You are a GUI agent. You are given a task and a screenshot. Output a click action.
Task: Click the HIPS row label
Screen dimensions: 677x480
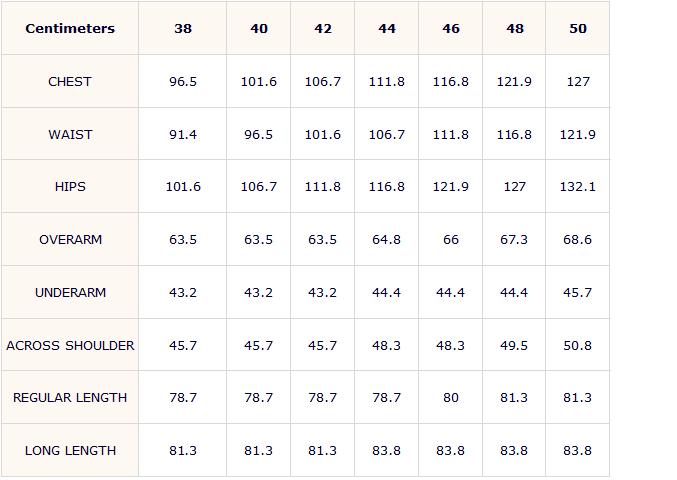(70, 186)
